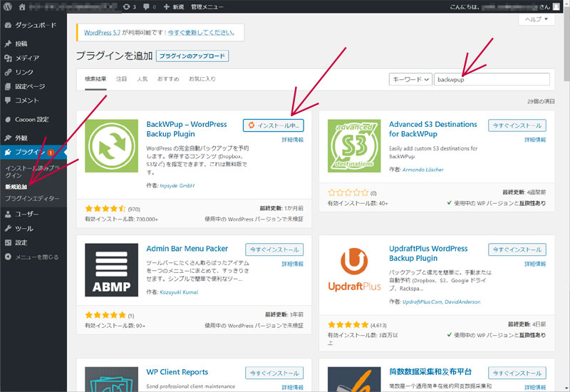Open インストール済みプラグイン submenu
This screenshot has height=392, width=570.
tap(32, 172)
